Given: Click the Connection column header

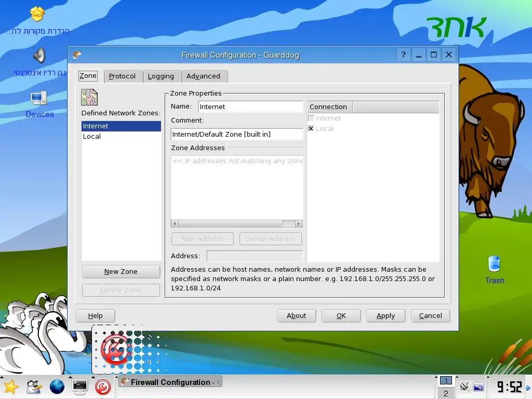Looking at the screenshot, I should (330, 107).
